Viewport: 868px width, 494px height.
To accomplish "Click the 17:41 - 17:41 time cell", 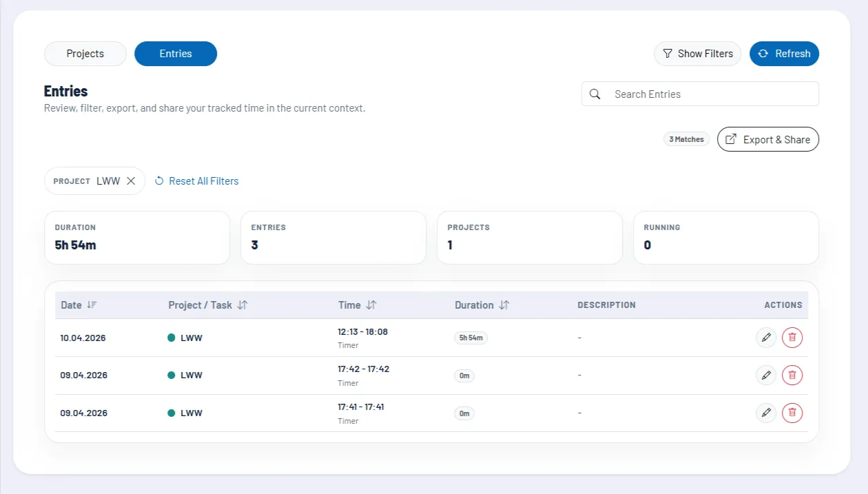I will pyautogui.click(x=361, y=407).
